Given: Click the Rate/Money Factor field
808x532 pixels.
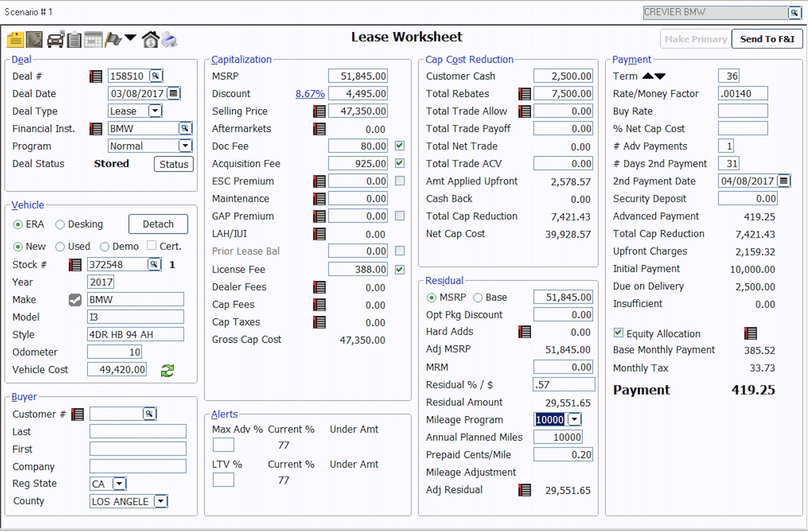Looking at the screenshot, I should [743, 94].
